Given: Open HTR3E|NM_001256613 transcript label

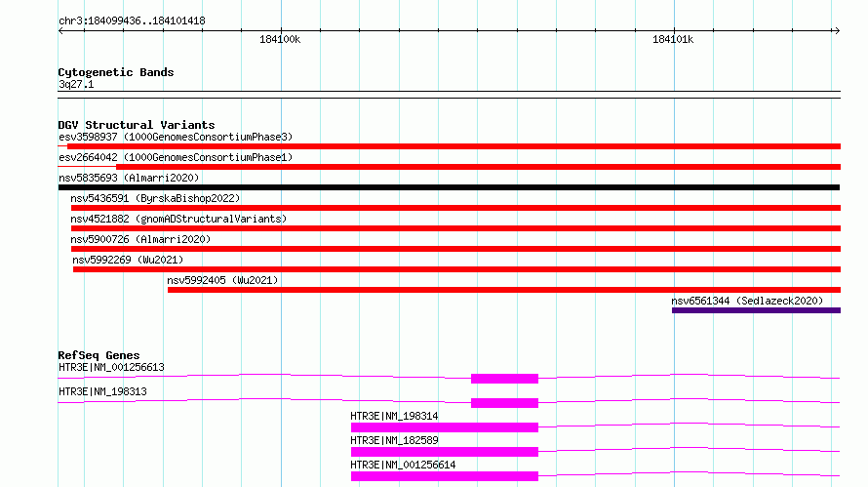Looking at the screenshot, I should [x=111, y=367].
